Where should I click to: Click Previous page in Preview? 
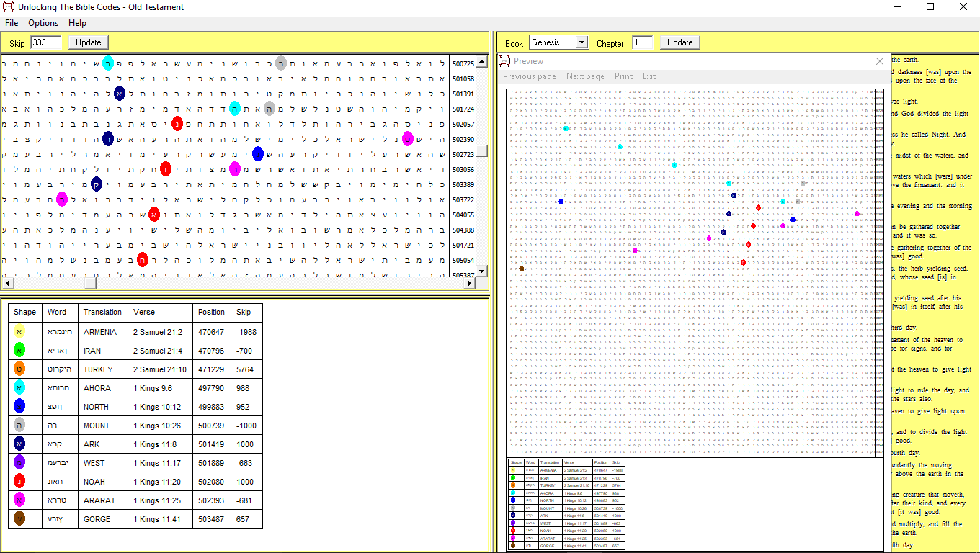(x=530, y=76)
